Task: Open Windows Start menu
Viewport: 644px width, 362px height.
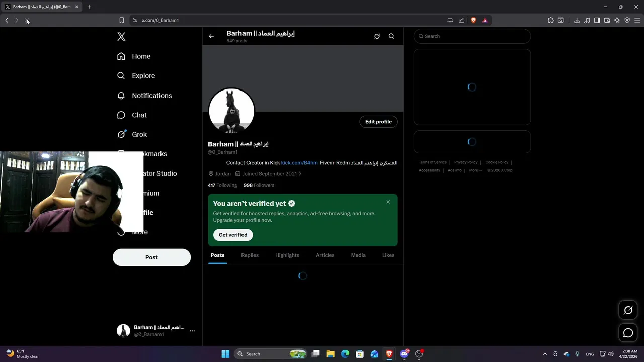Action: pos(225,354)
